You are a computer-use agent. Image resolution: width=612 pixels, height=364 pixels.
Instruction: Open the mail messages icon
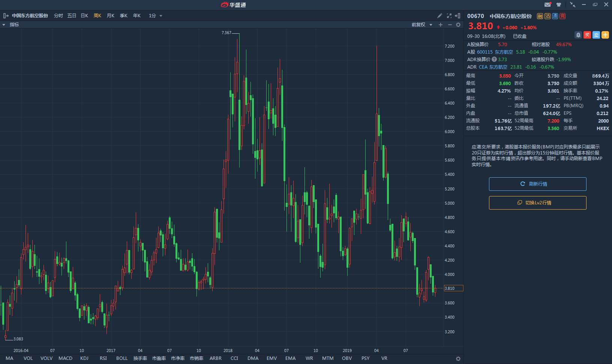tap(547, 4)
